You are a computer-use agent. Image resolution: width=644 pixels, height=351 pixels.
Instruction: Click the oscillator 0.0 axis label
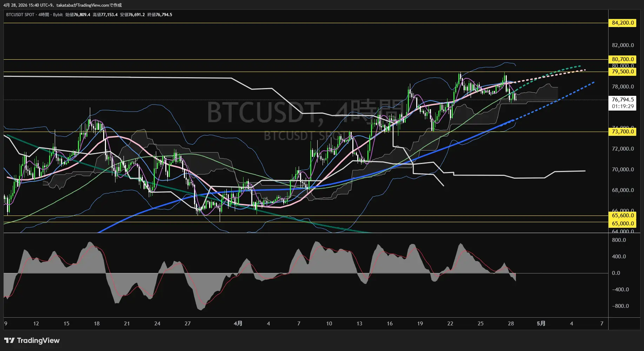pyautogui.click(x=616, y=273)
